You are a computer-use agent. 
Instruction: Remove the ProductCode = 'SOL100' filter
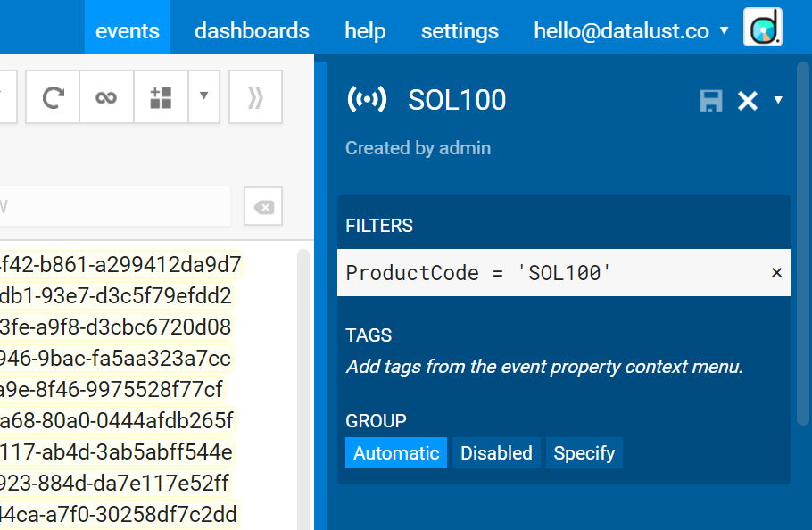tap(776, 273)
